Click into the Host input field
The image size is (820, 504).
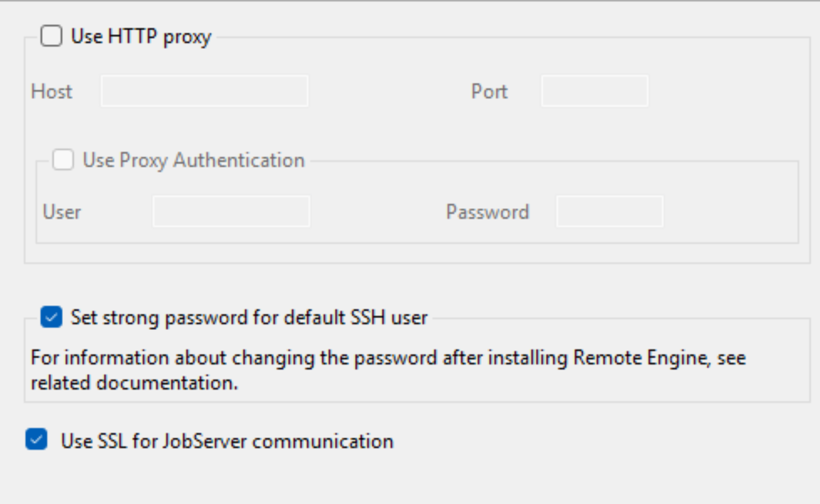click(204, 91)
